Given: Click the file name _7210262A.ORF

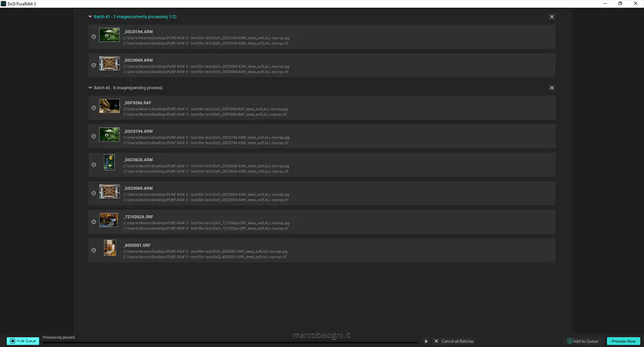Looking at the screenshot, I should [x=138, y=217].
